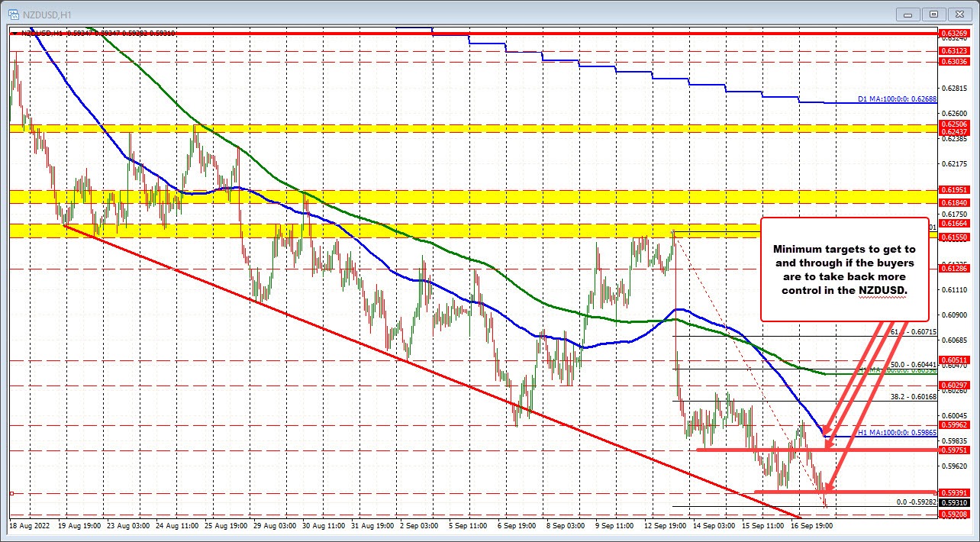Select the D1 MA:100:0:0: 0.62688 label
The height and width of the screenshot is (542, 980).
[896, 98]
